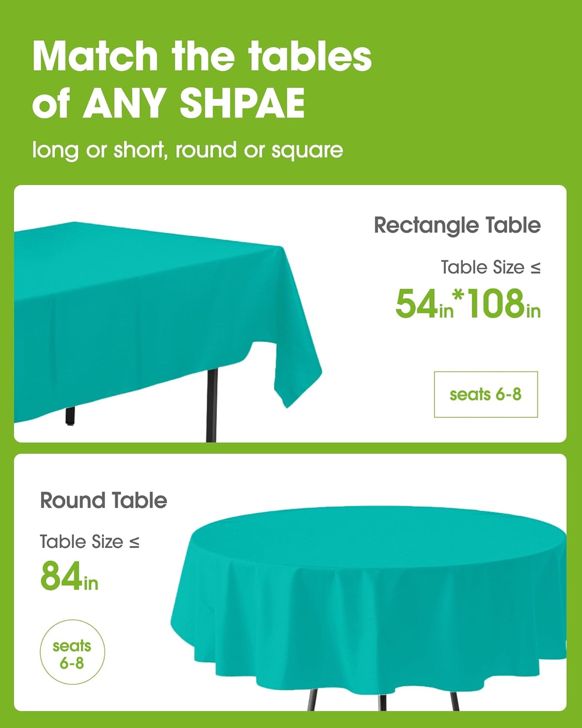Image resolution: width=582 pixels, height=728 pixels.
Task: Select the "Round Table" heading
Action: click(103, 500)
